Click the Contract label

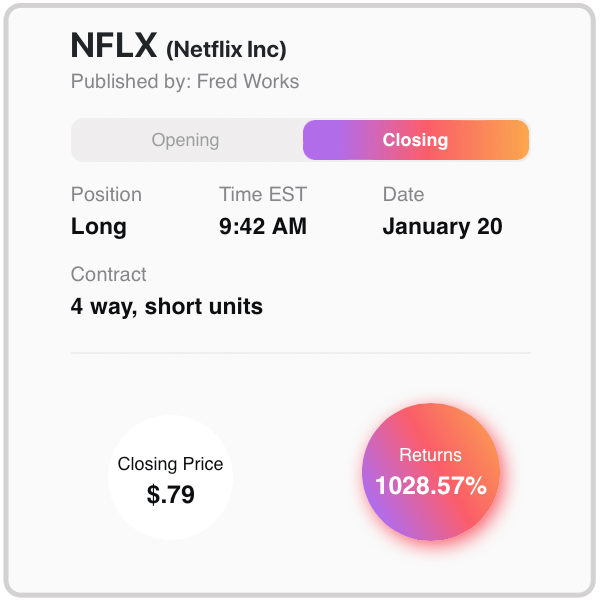click(109, 274)
